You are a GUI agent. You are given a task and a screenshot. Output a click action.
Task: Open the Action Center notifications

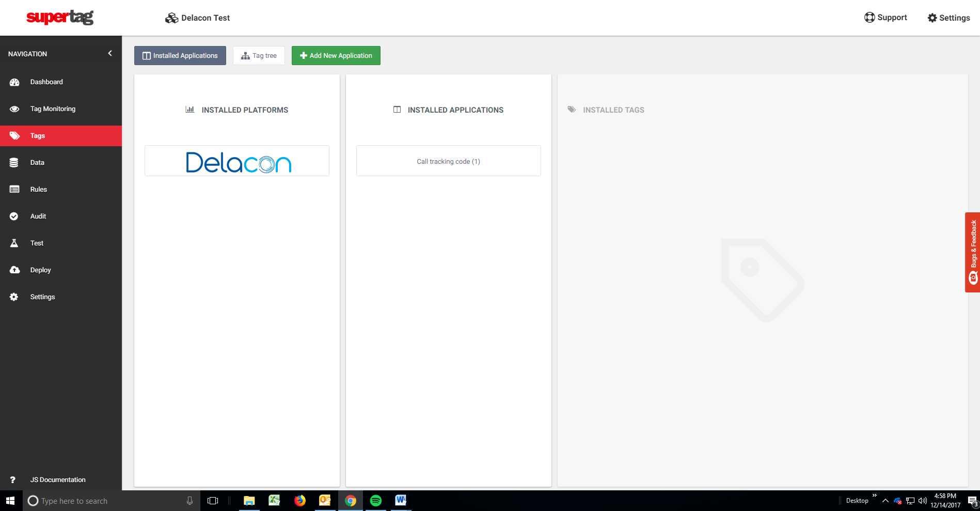[x=972, y=501]
